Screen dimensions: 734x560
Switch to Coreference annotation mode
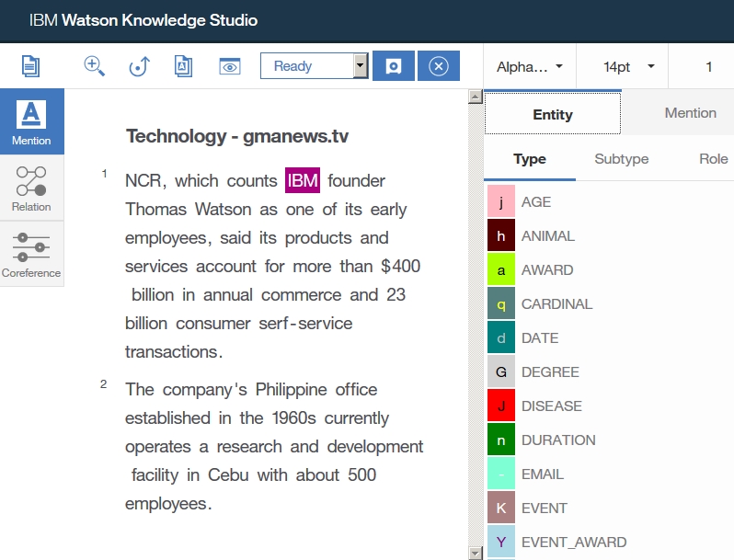coord(32,254)
